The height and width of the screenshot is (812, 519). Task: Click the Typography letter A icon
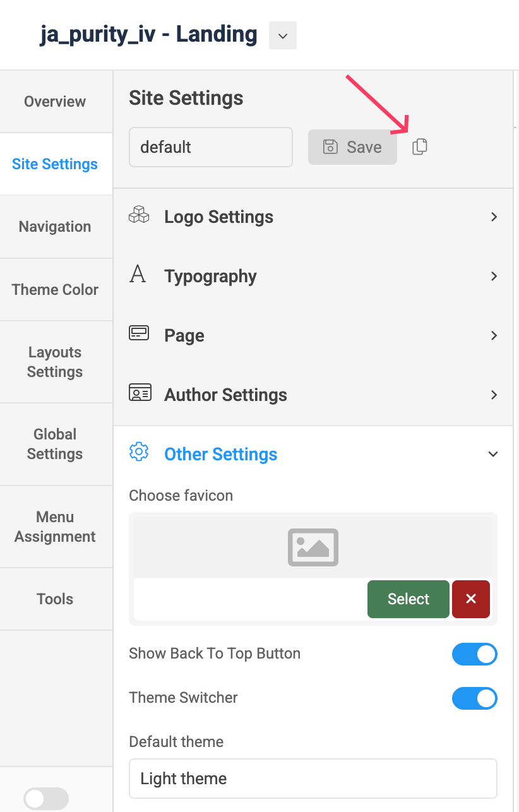(x=138, y=275)
